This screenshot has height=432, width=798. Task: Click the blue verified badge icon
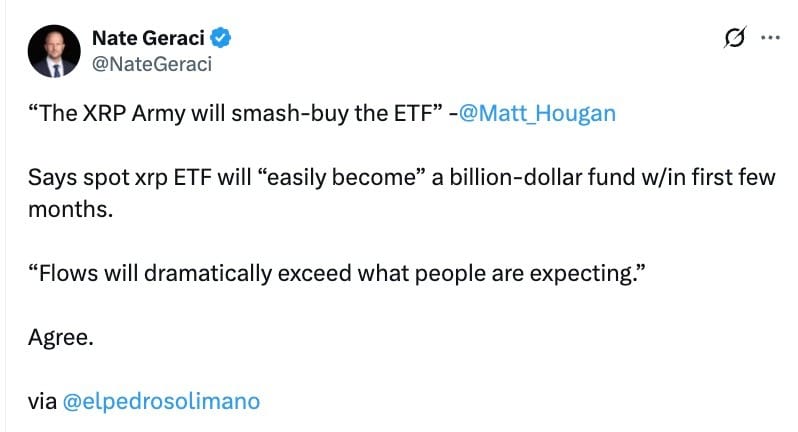click(224, 39)
